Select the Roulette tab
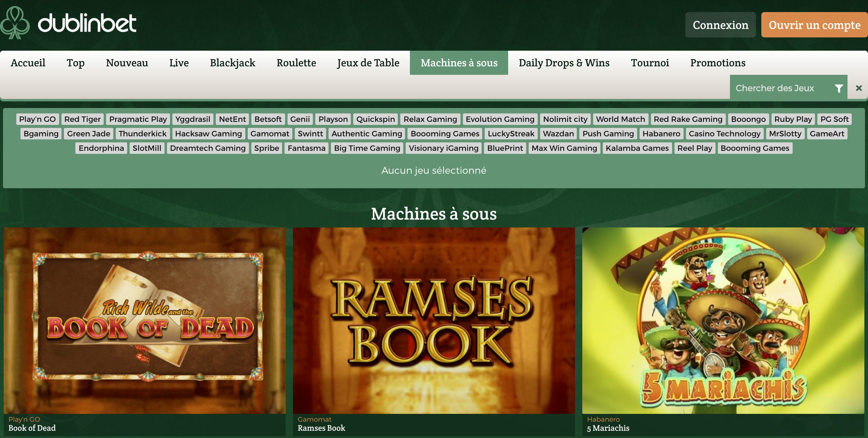Viewport: 868px width, 438px height. 296,63
